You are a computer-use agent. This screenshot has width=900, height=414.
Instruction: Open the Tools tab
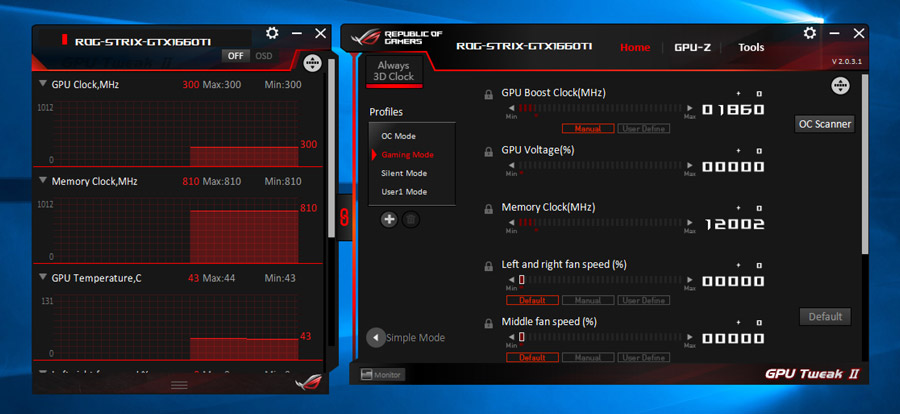(x=751, y=48)
